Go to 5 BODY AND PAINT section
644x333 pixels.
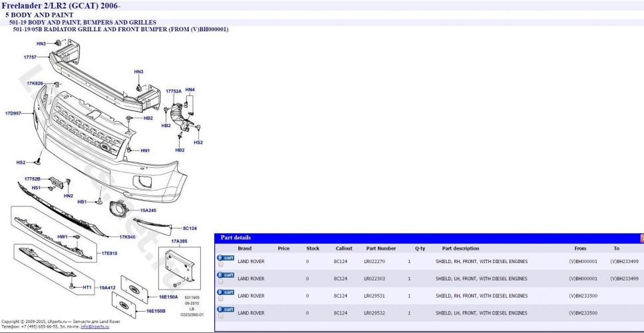tap(39, 15)
